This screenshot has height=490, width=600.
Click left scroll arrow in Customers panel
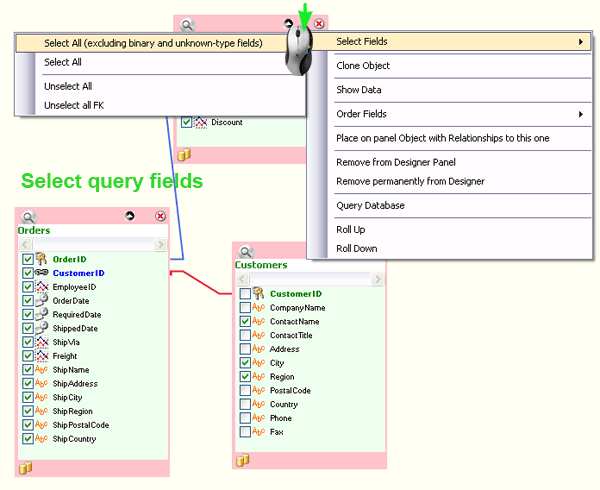click(242, 279)
